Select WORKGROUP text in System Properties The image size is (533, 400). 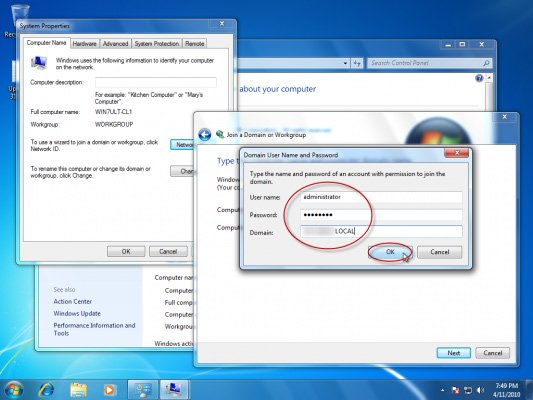tap(114, 124)
